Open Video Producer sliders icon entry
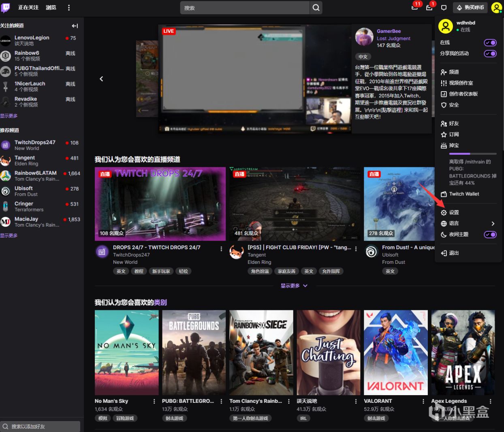The height and width of the screenshot is (432, 504). click(x=457, y=83)
